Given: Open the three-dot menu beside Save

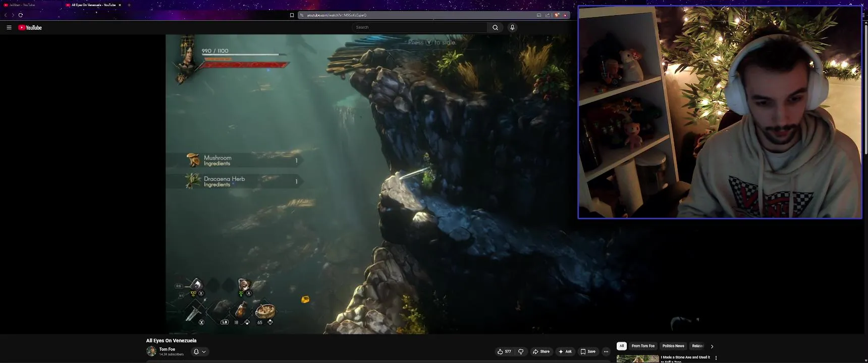Looking at the screenshot, I should coord(606,351).
